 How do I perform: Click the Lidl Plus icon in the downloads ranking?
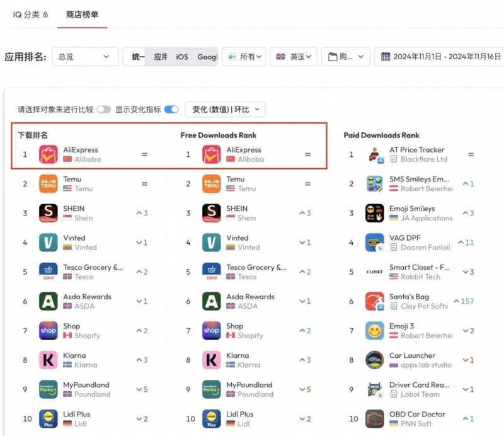(49, 418)
